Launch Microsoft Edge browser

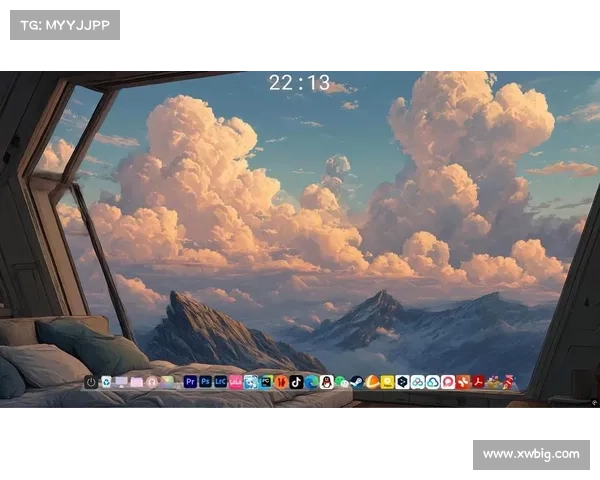coord(311,381)
